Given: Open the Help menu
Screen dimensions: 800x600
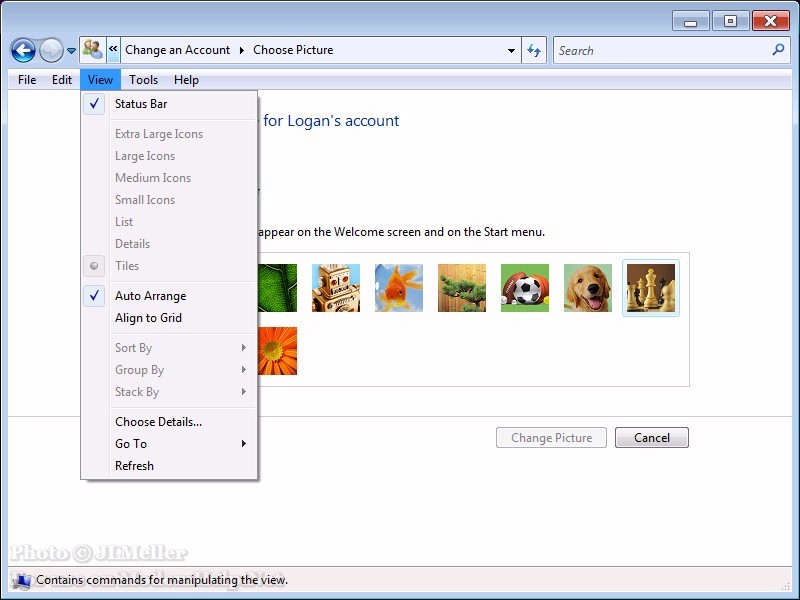Looking at the screenshot, I should point(186,80).
